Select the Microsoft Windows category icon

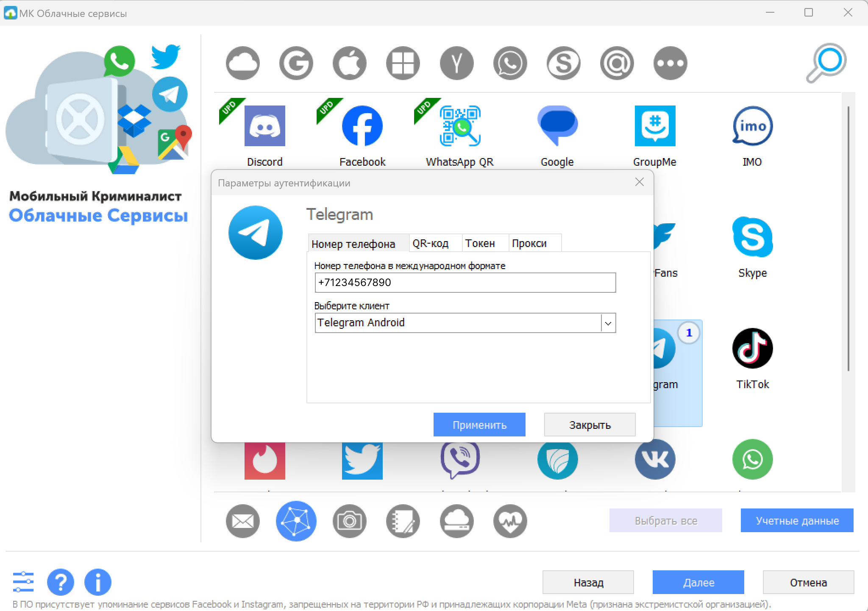[403, 63]
